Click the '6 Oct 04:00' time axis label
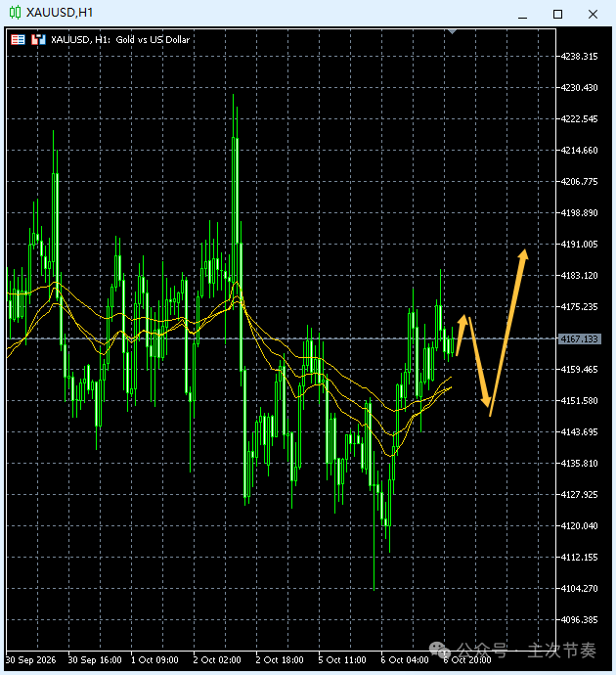 click(405, 660)
